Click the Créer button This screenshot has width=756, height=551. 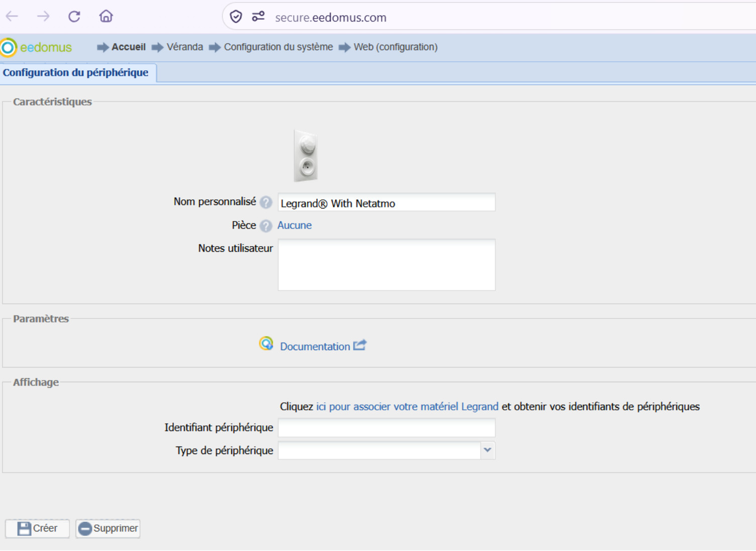pyautogui.click(x=37, y=528)
